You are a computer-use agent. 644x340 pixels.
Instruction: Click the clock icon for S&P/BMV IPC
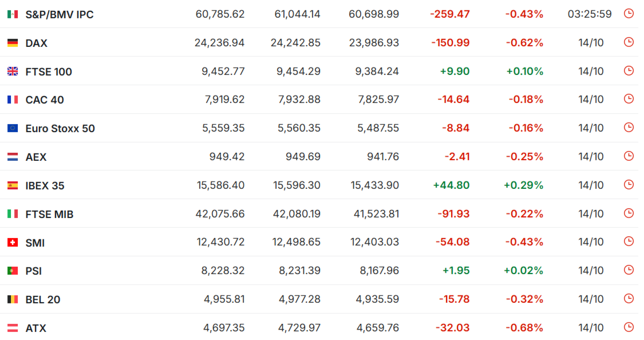[x=629, y=13]
